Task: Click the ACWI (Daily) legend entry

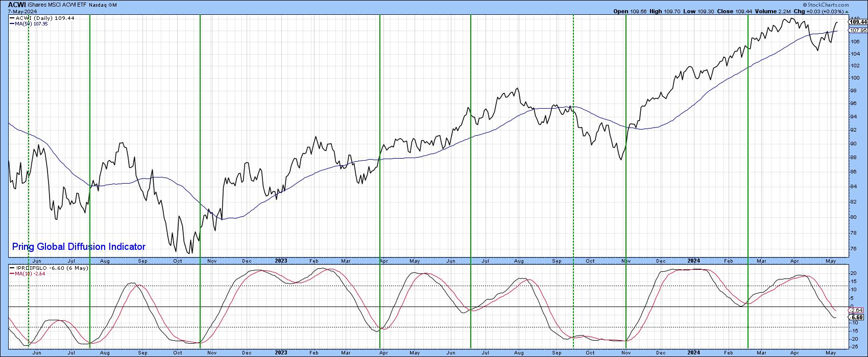Action: click(x=42, y=18)
